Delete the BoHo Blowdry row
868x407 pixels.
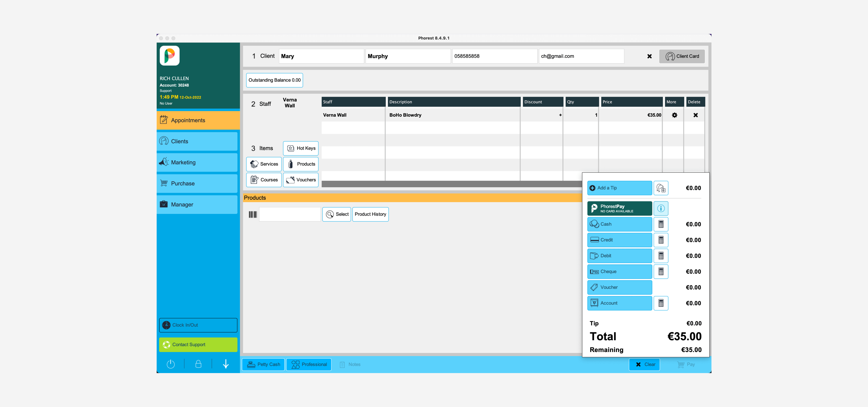point(696,115)
